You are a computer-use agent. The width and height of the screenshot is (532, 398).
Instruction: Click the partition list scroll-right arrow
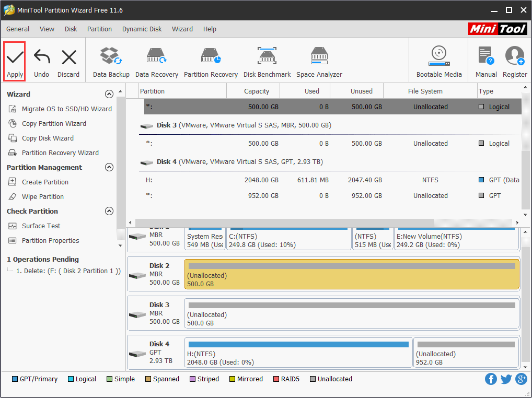517,223
